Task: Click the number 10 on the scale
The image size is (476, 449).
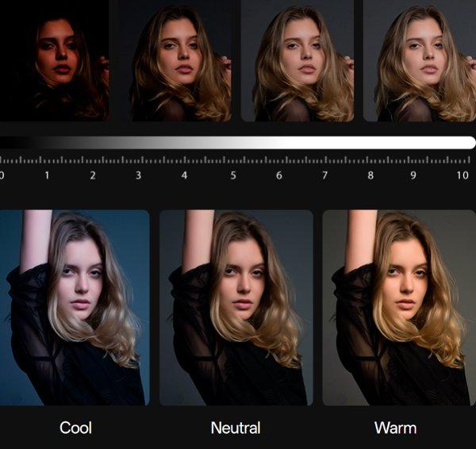Action: (x=463, y=175)
